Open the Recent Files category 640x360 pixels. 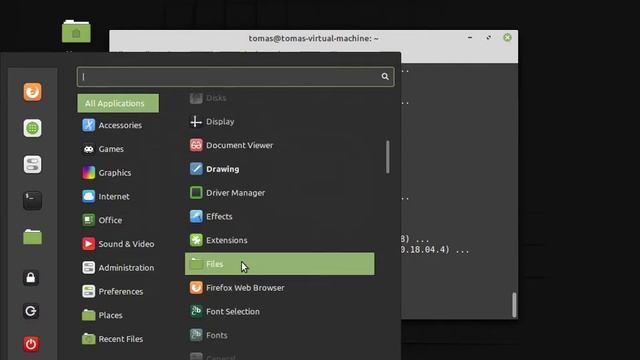click(118, 339)
